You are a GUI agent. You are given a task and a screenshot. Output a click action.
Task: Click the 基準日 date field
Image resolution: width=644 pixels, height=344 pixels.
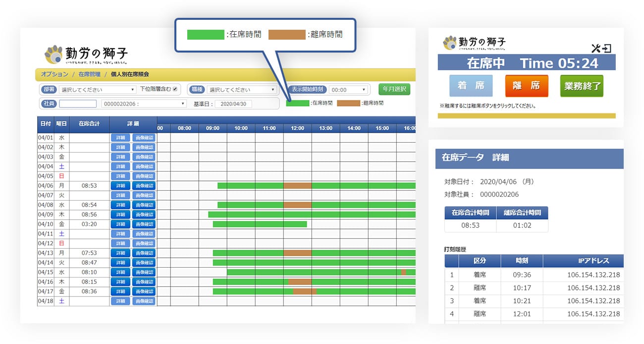[x=233, y=104]
